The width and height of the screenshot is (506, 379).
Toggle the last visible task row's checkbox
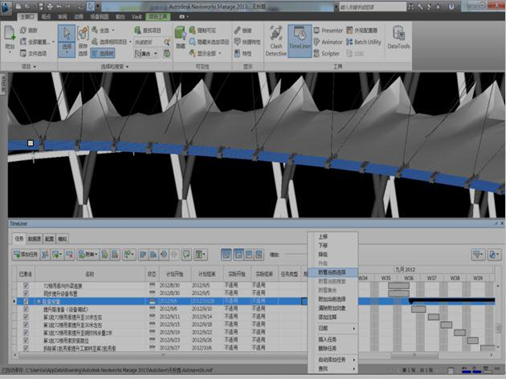click(26, 348)
